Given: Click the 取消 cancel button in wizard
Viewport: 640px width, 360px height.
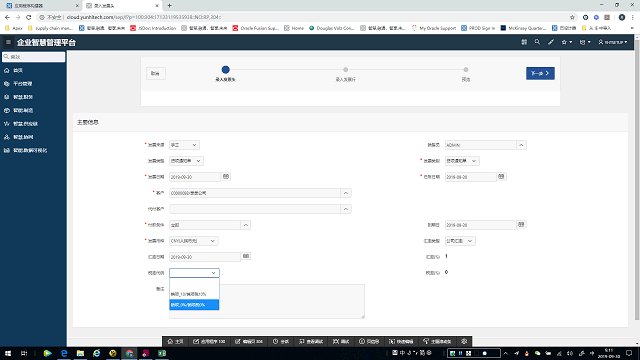Looking at the screenshot, I should coord(156,73).
